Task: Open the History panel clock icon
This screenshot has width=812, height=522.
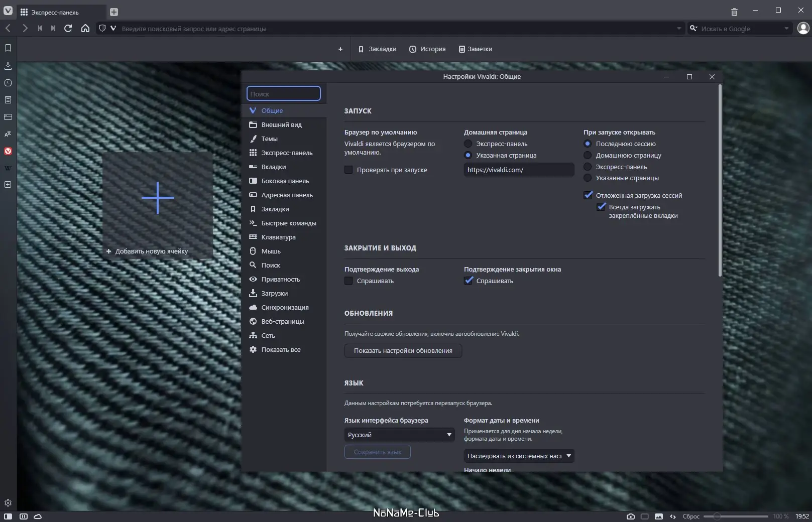Action: [x=8, y=83]
